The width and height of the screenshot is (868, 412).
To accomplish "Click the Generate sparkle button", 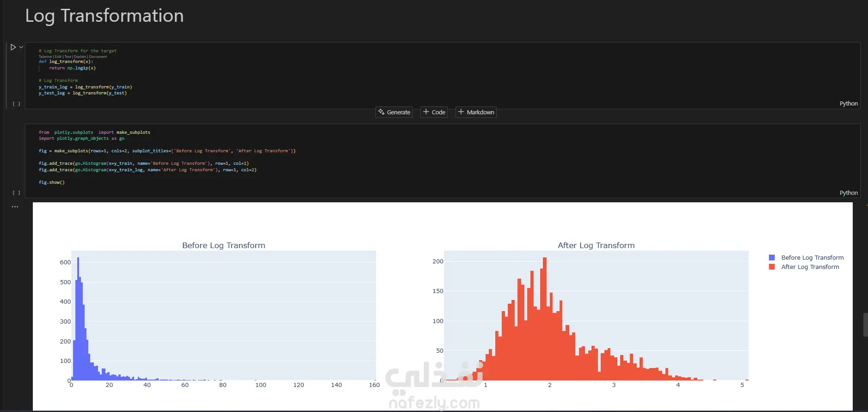I will click(394, 112).
